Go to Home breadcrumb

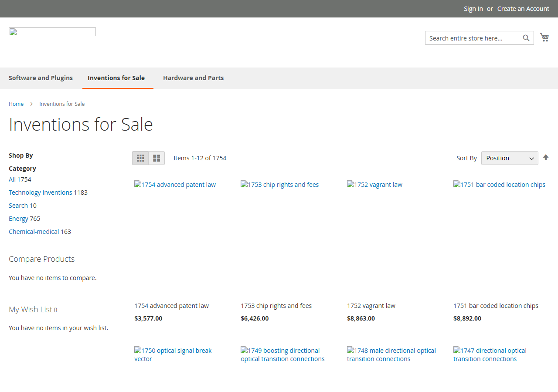coord(16,104)
